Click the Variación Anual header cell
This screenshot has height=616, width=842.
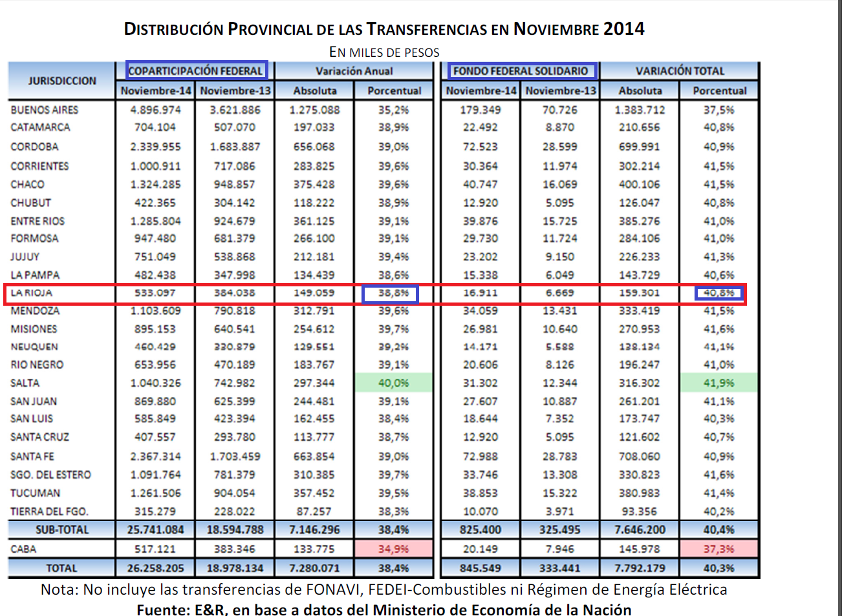(x=354, y=71)
